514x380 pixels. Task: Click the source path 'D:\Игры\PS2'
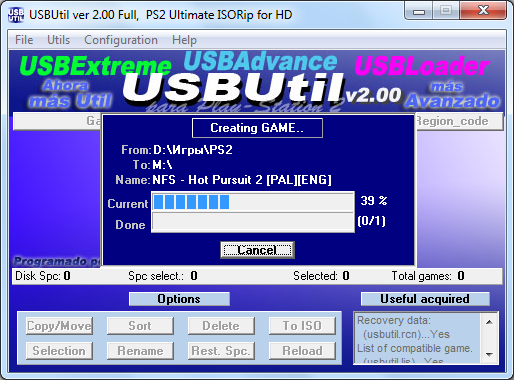(x=193, y=150)
